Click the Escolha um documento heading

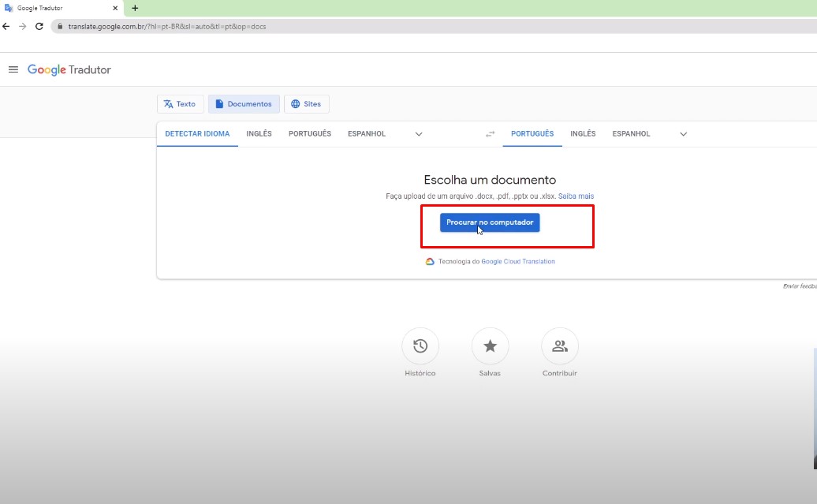(490, 180)
